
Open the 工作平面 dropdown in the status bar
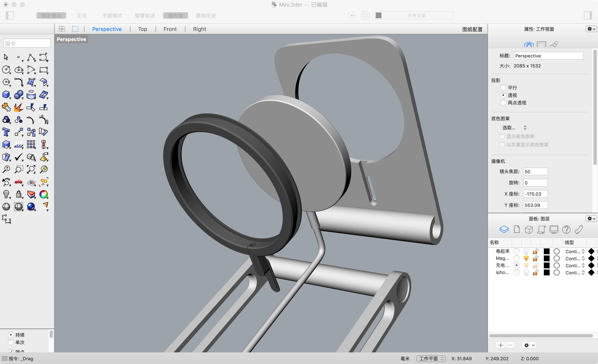click(431, 358)
